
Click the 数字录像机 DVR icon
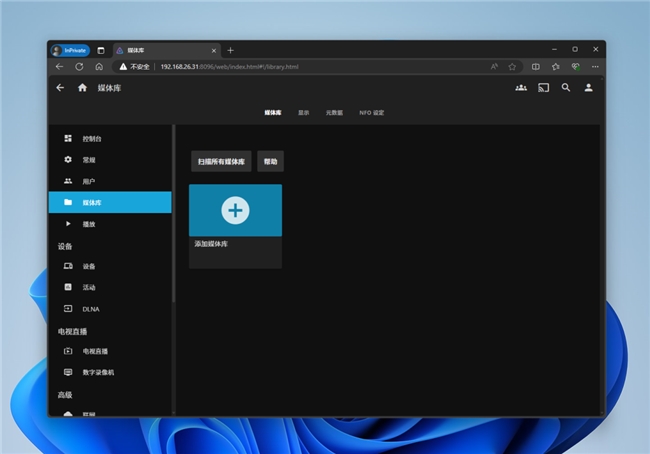[68, 372]
